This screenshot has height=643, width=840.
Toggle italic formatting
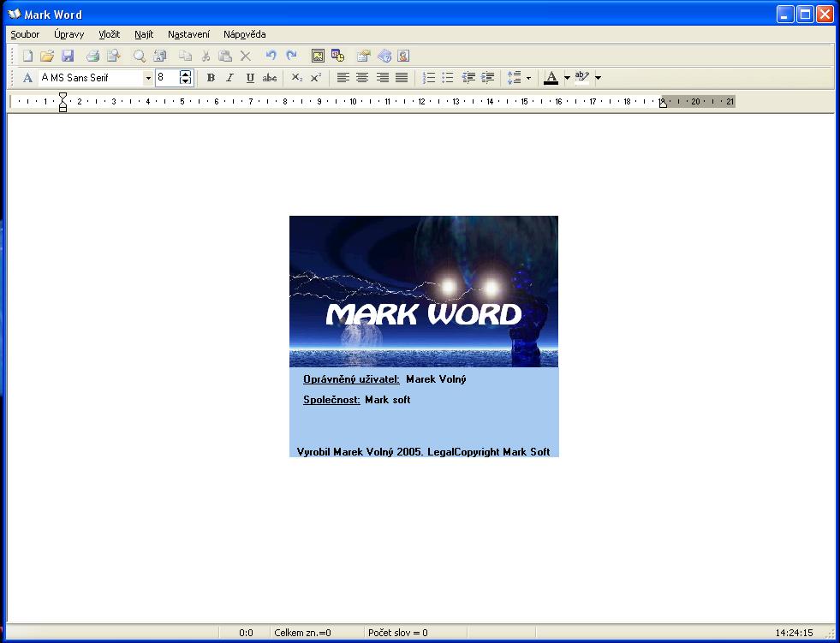click(229, 78)
